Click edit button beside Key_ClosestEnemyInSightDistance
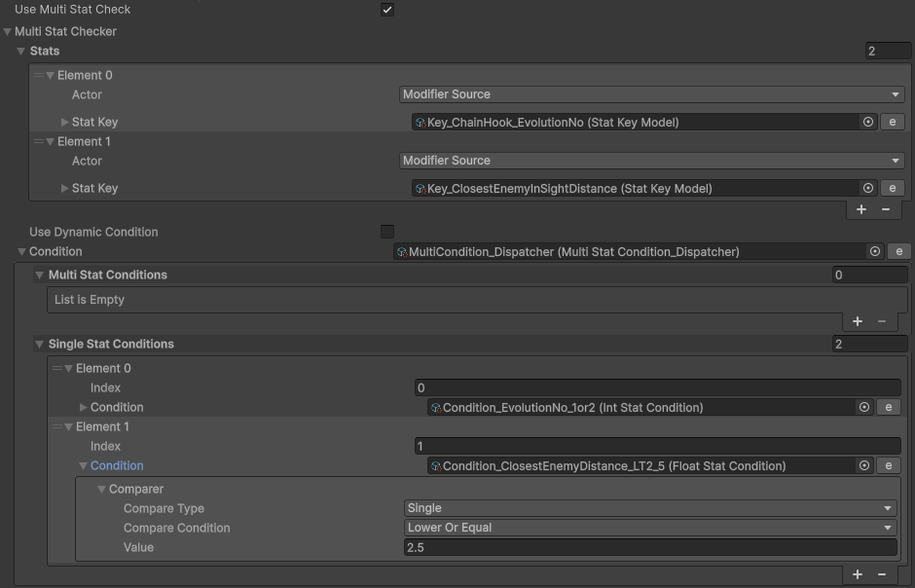 (893, 188)
